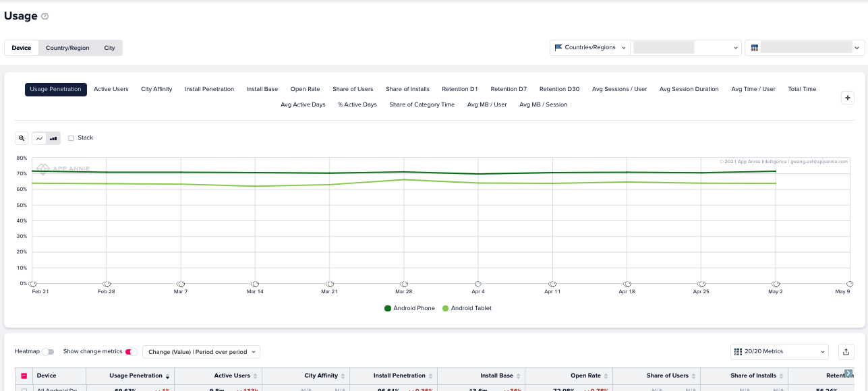Sort table by Share of Users column
The width and height of the screenshot is (868, 391).
pos(693,376)
